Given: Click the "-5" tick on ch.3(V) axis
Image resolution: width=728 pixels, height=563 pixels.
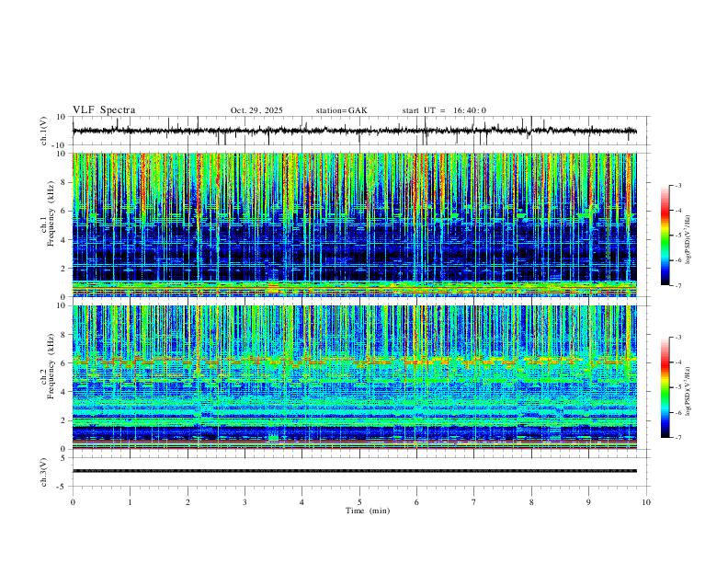Looking at the screenshot, I should (x=63, y=487).
